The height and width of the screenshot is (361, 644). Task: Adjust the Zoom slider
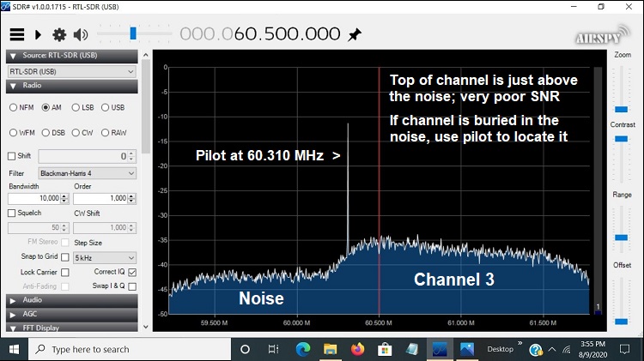622,109
